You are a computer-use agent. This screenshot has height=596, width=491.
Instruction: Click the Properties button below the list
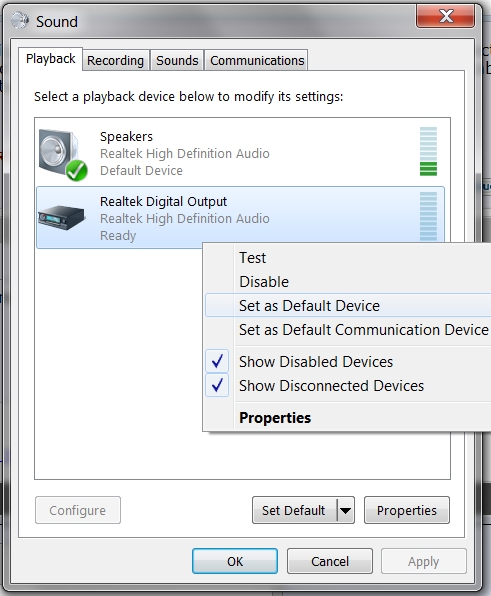(407, 510)
